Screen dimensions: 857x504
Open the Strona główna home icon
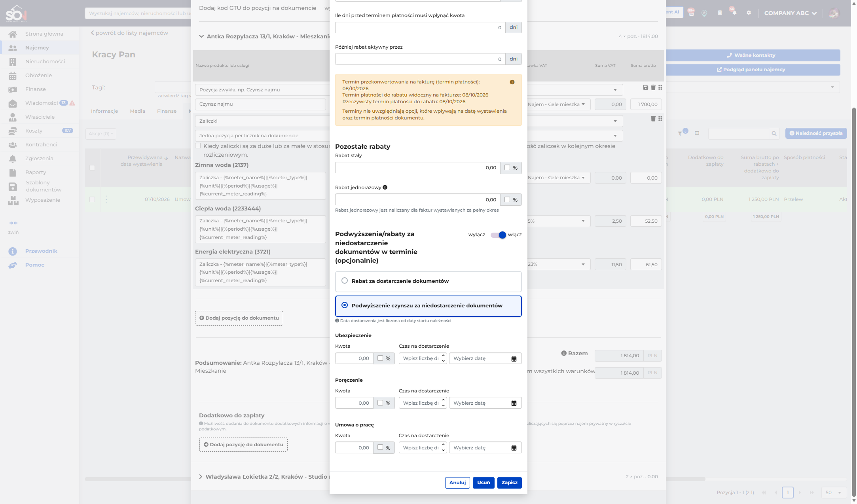click(13, 34)
